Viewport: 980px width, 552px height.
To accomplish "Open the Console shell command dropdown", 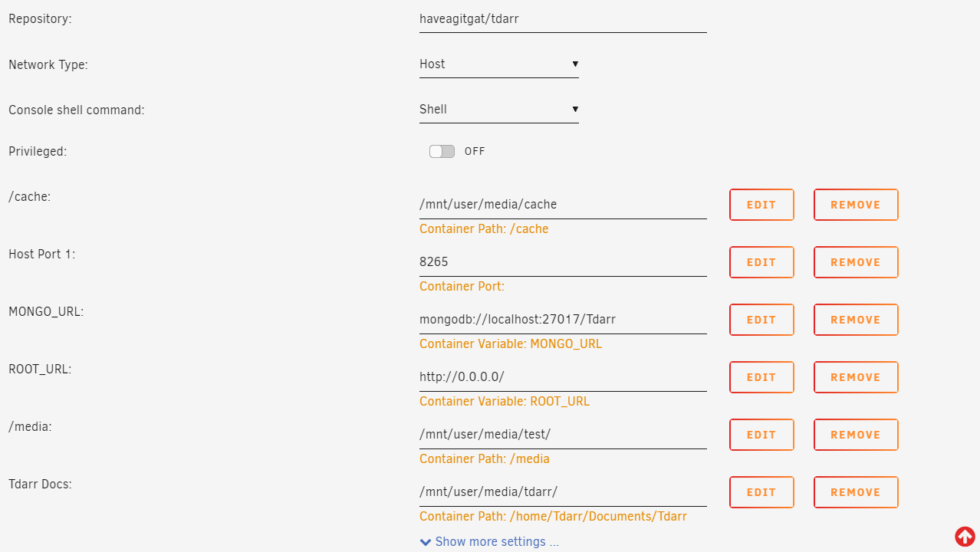I will click(498, 110).
